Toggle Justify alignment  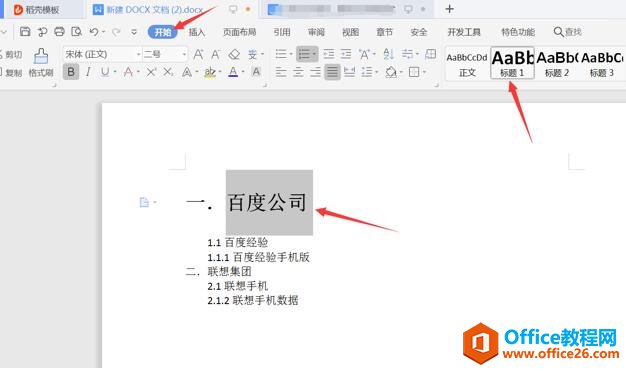coord(332,72)
